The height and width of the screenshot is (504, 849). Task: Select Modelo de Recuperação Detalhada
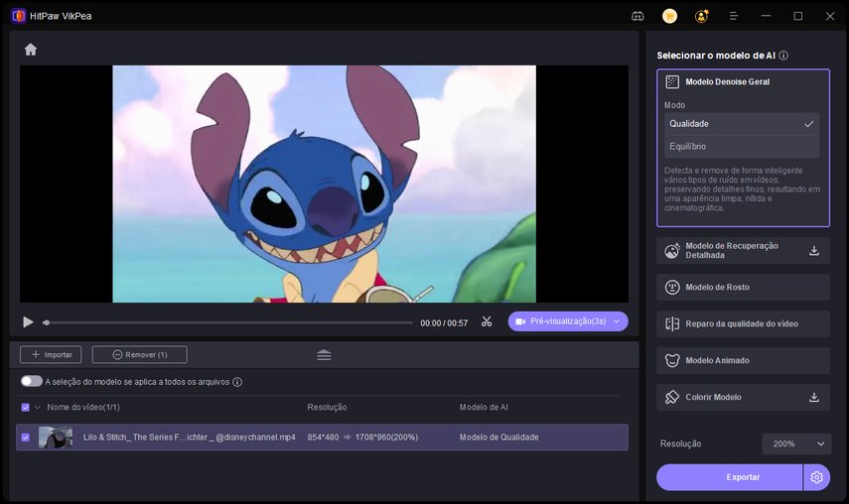743,250
